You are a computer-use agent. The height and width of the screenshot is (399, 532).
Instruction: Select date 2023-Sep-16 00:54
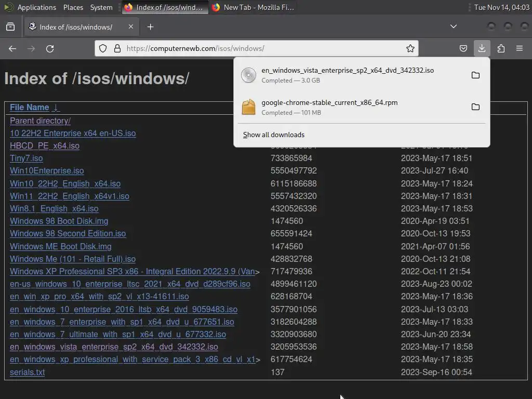(x=436, y=372)
